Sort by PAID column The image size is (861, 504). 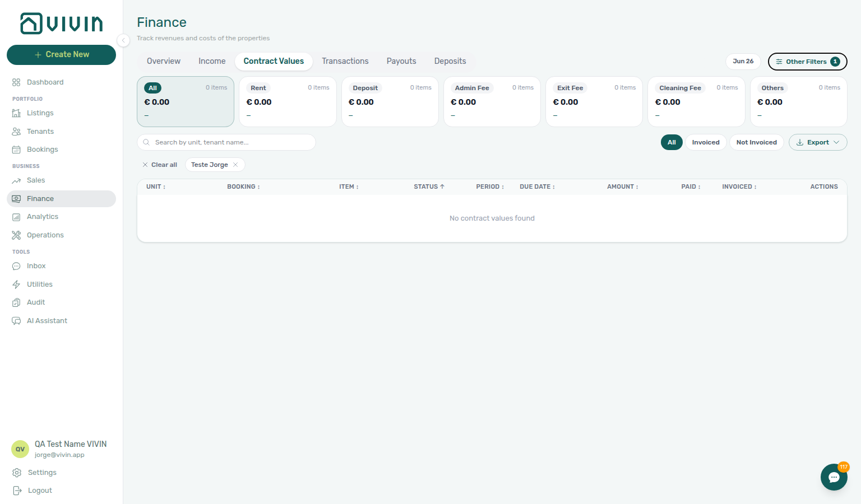tap(691, 187)
